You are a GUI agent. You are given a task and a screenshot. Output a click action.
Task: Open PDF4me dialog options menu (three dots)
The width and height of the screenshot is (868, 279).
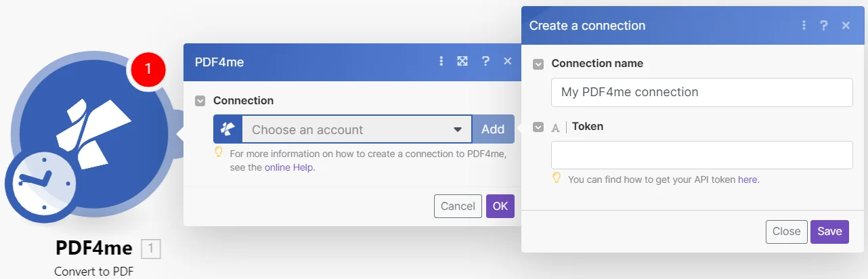[x=441, y=62]
